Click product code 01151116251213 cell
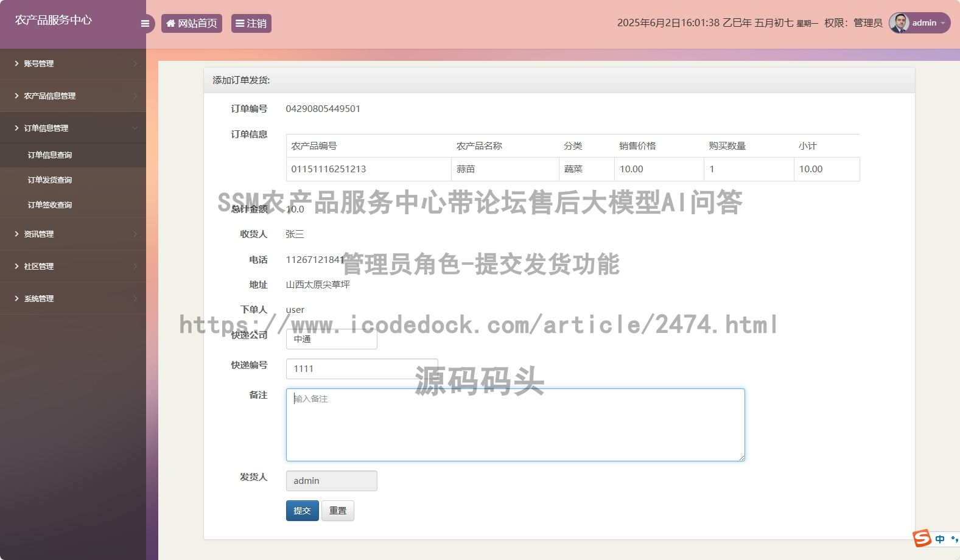 click(369, 169)
